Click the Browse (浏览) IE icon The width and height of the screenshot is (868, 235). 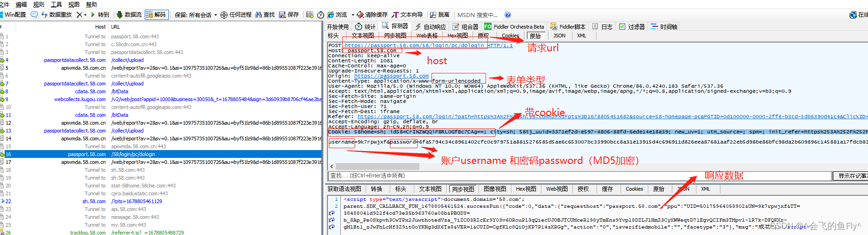pyautogui.click(x=331, y=15)
